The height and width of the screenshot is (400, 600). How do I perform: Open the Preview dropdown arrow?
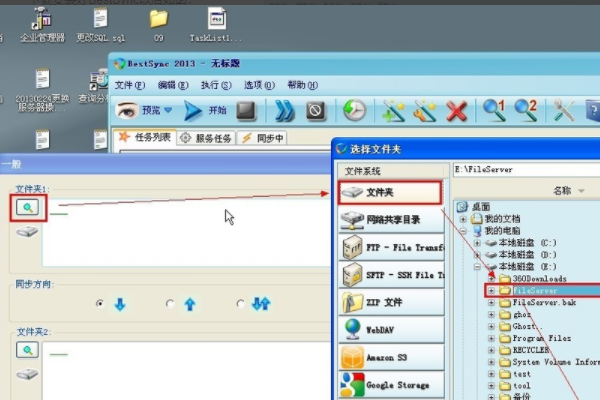[x=168, y=110]
